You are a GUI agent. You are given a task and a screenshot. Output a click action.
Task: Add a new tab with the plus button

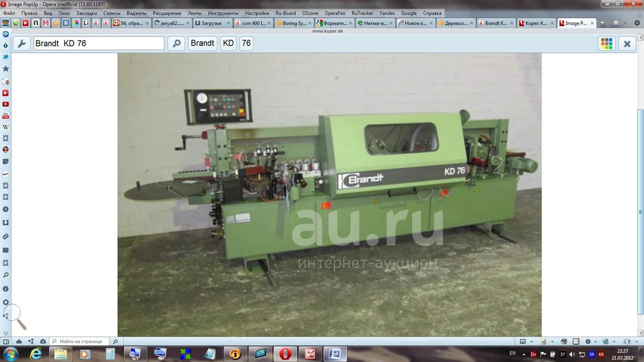[602, 23]
